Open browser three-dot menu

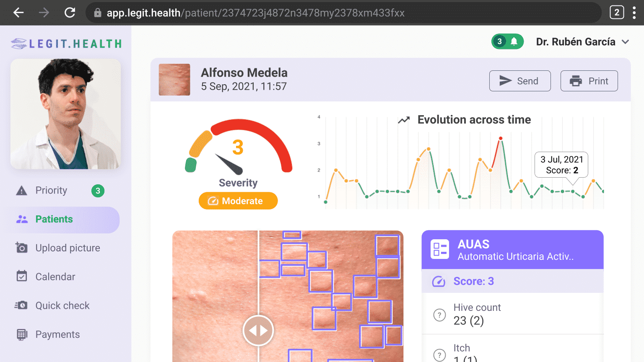pos(634,13)
